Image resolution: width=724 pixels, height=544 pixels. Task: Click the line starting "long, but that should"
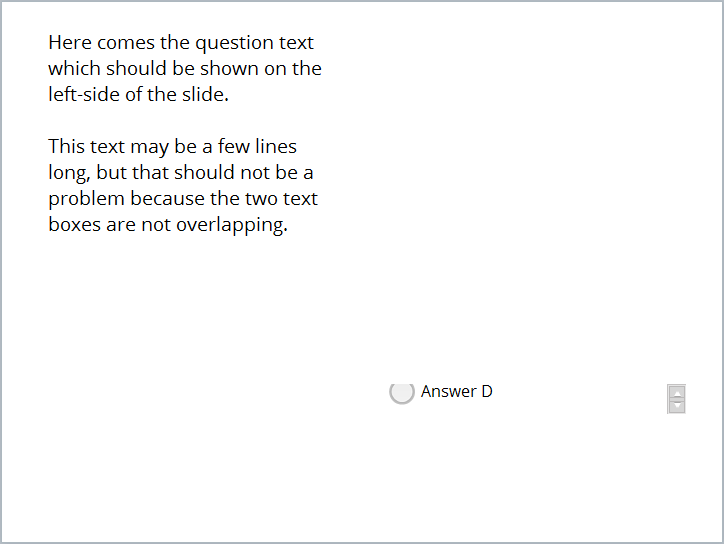coord(181,173)
